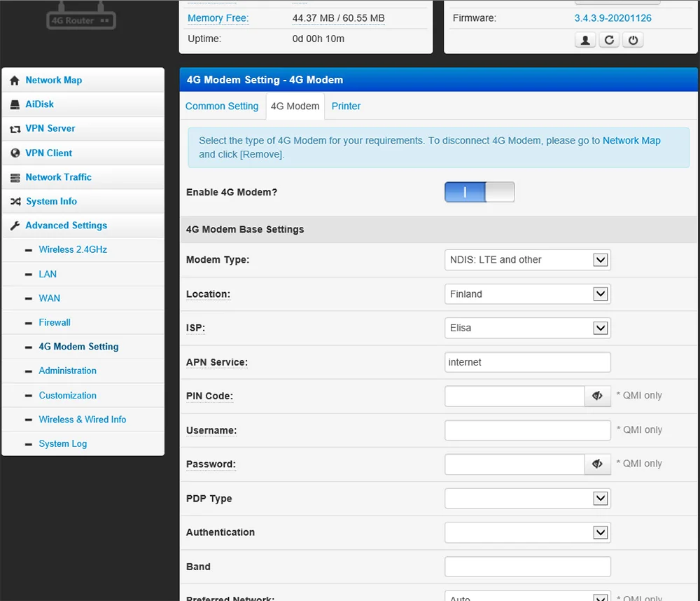Click the ISP field label
The width and height of the screenshot is (700, 601).
point(195,328)
